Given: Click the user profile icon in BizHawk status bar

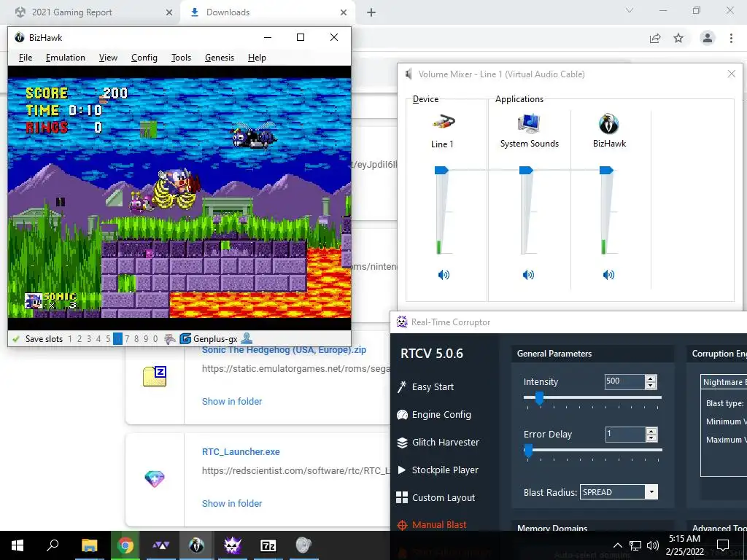Looking at the screenshot, I should click(x=247, y=338).
